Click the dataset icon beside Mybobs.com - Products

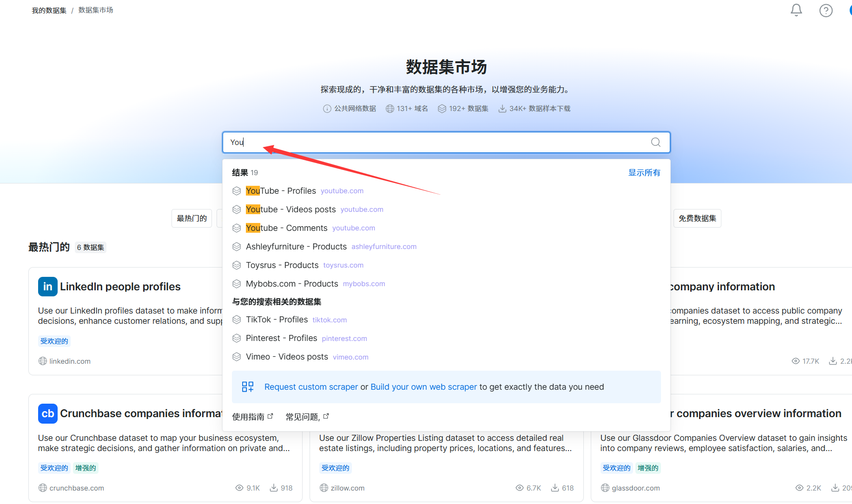(237, 284)
